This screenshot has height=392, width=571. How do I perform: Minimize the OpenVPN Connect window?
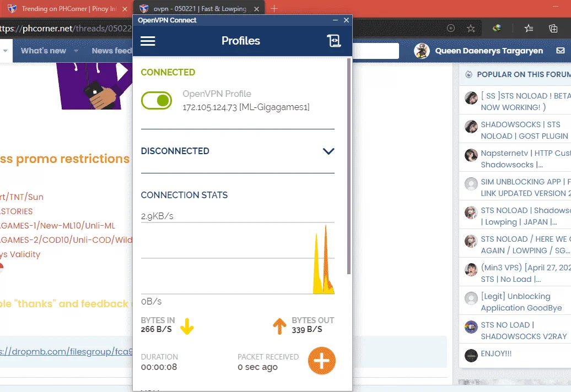tap(335, 20)
